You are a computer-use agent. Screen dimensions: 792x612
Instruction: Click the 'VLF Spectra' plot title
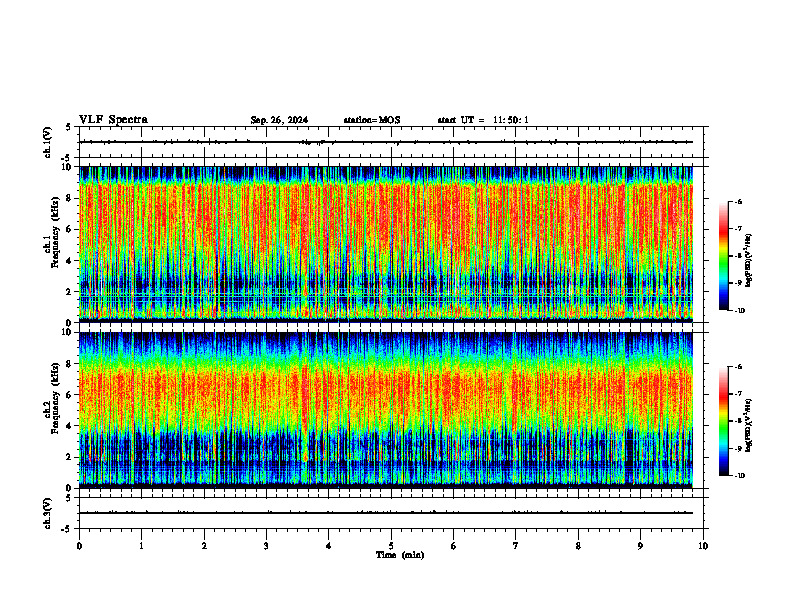point(113,120)
